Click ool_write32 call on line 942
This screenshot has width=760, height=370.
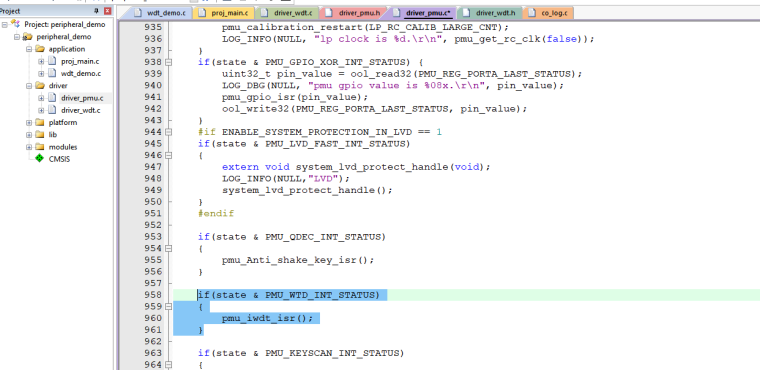375,109
